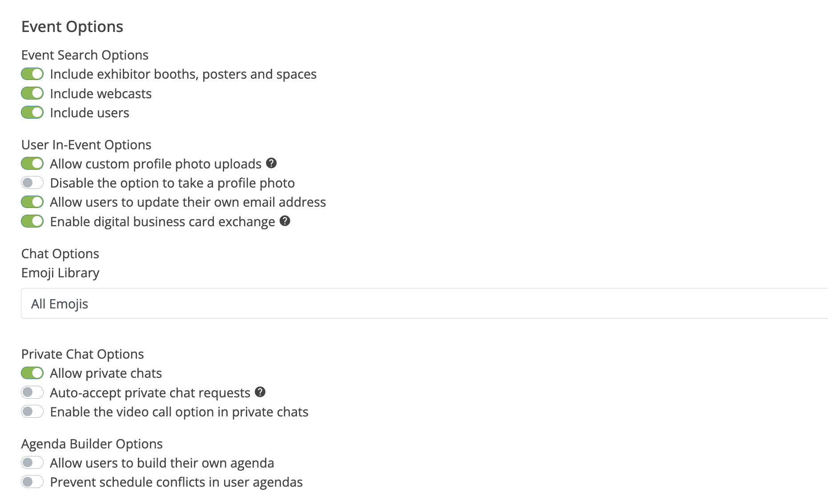The height and width of the screenshot is (504, 828).
Task: Toggle Include exhibitor booths, posters and spaces
Action: (x=32, y=74)
